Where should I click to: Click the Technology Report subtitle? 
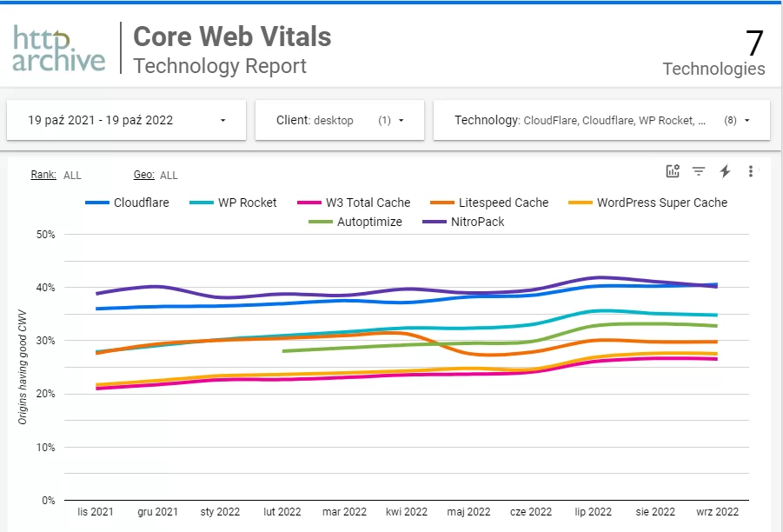(x=220, y=66)
